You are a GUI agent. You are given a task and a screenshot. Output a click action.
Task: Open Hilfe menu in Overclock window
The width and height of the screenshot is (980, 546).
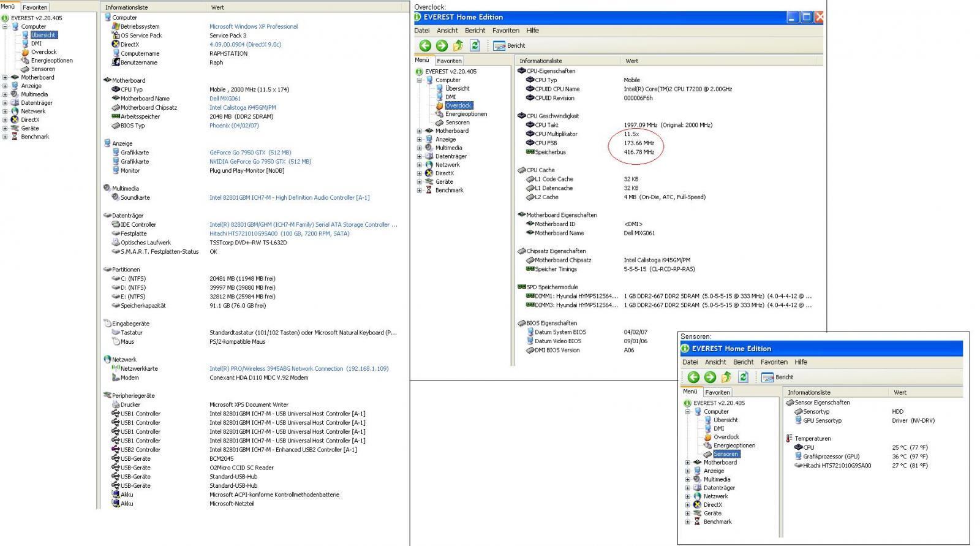coord(533,31)
